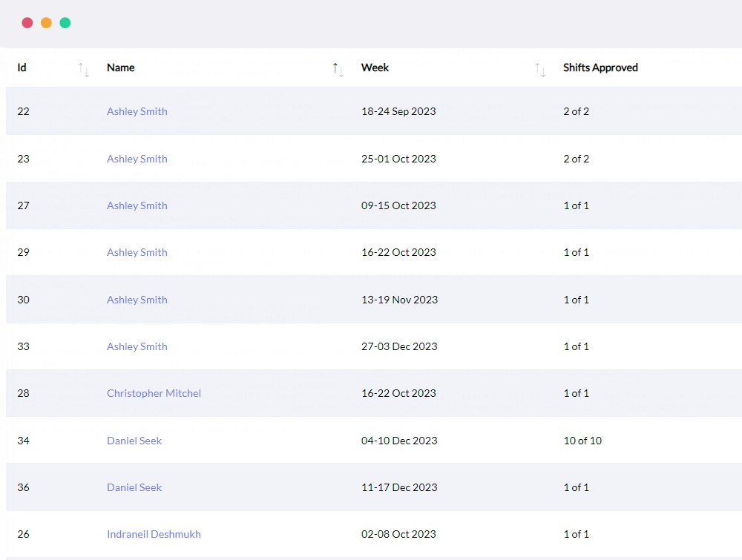Click 2 of 2 shifts in row Id 23
Viewport: 742px width, 560px height.
coord(576,159)
